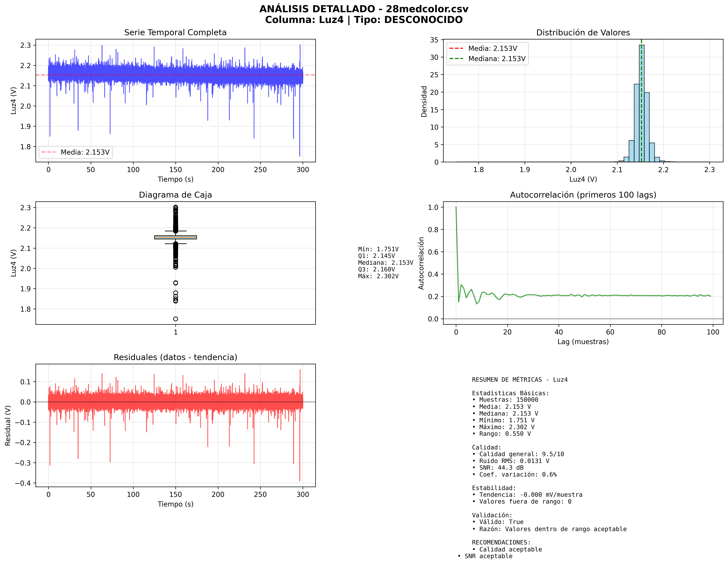
Task: Click the green dashed Mediana legend entry
Action: tap(488, 59)
